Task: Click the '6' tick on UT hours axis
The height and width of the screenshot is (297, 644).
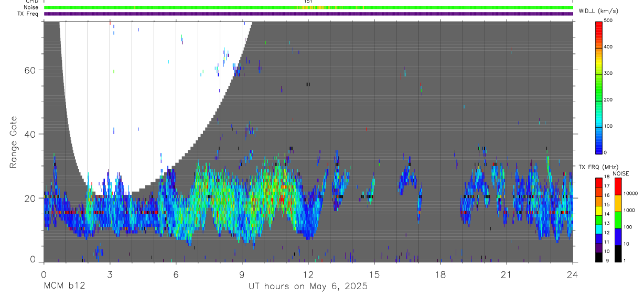Action: coord(176,274)
